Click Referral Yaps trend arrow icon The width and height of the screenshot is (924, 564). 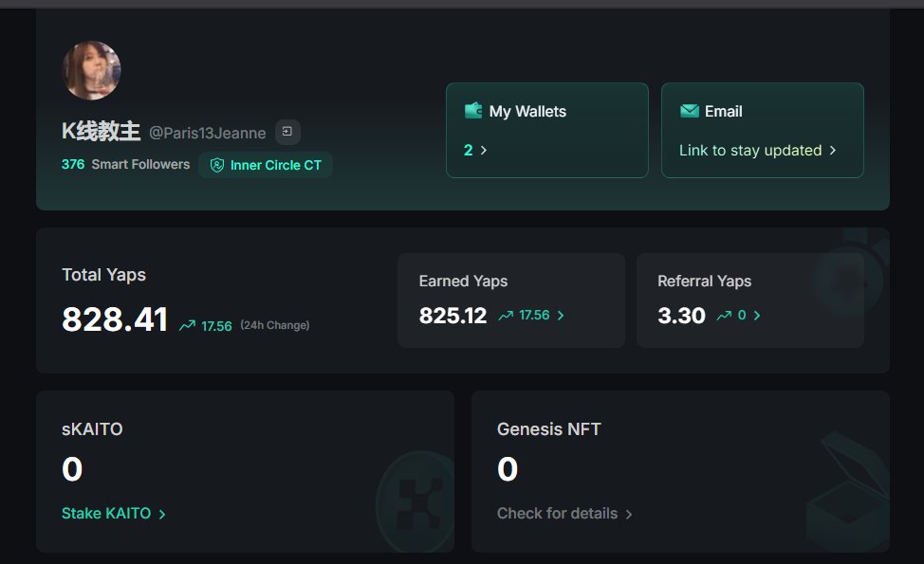(724, 317)
